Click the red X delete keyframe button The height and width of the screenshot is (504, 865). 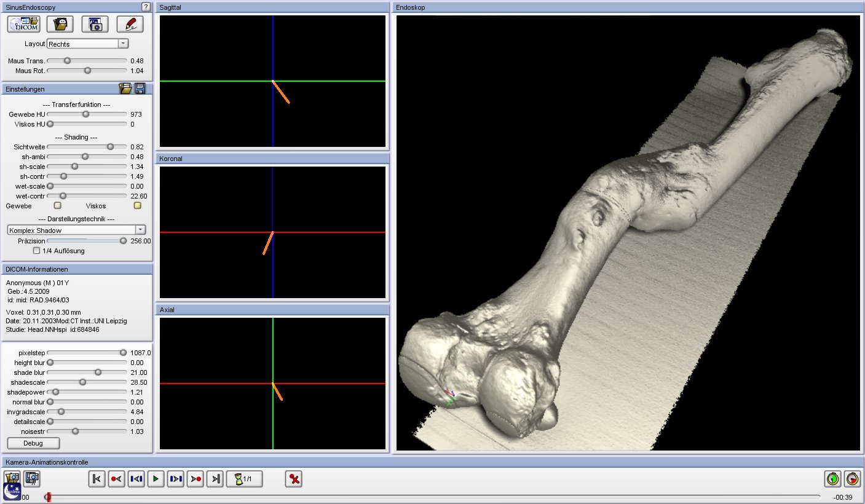(294, 479)
